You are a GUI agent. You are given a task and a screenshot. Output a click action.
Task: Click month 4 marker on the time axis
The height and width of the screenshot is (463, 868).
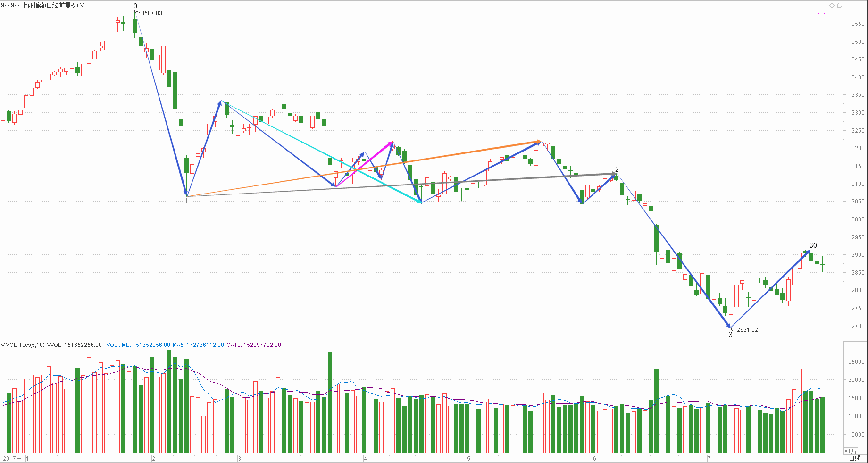pyautogui.click(x=365, y=459)
